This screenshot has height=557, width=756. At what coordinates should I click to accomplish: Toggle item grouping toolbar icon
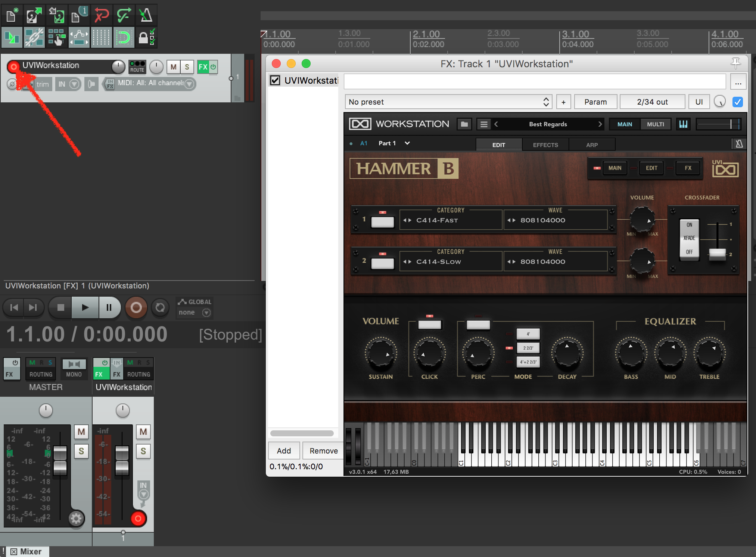(x=34, y=37)
